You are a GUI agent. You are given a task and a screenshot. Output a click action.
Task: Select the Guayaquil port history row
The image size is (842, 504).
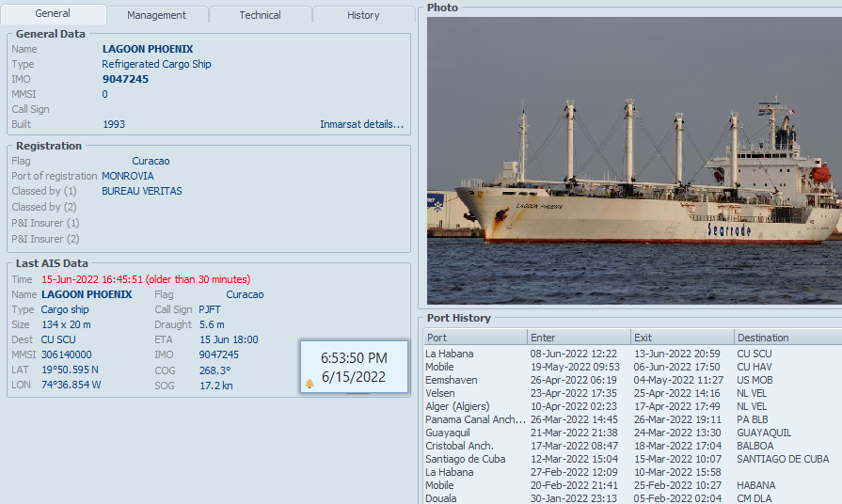coord(632,433)
